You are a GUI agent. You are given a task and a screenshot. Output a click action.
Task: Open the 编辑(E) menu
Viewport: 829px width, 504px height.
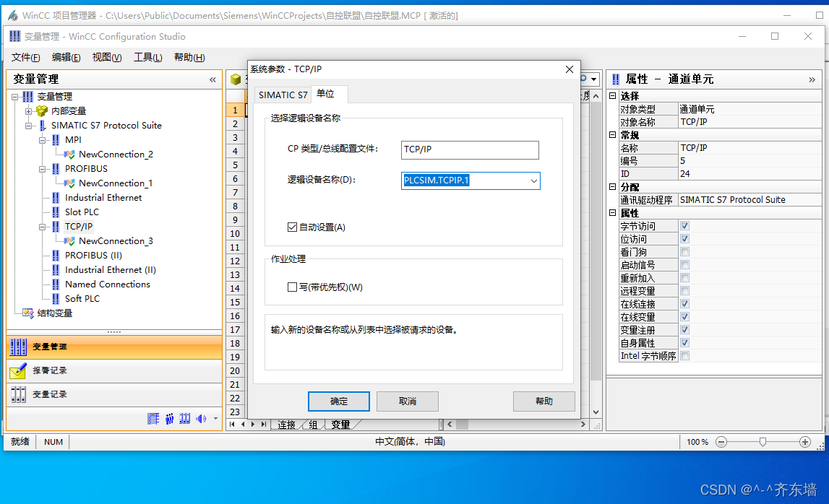(66, 57)
